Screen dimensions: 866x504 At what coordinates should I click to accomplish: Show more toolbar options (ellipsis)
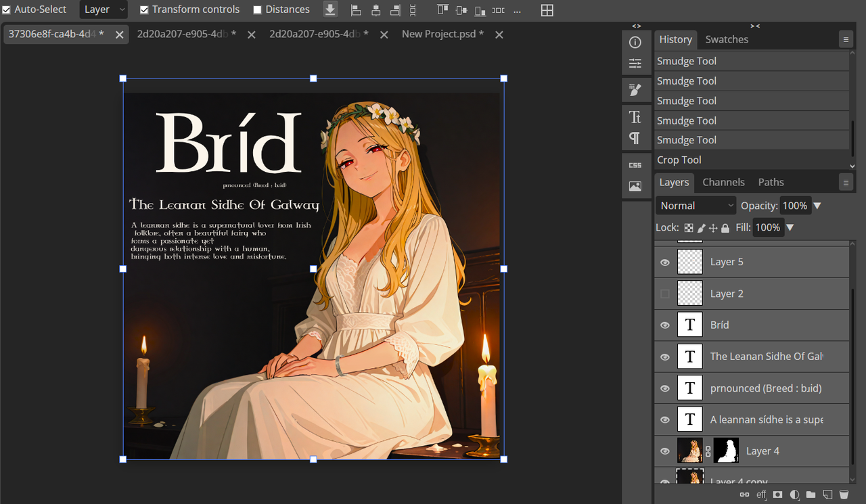(x=518, y=11)
